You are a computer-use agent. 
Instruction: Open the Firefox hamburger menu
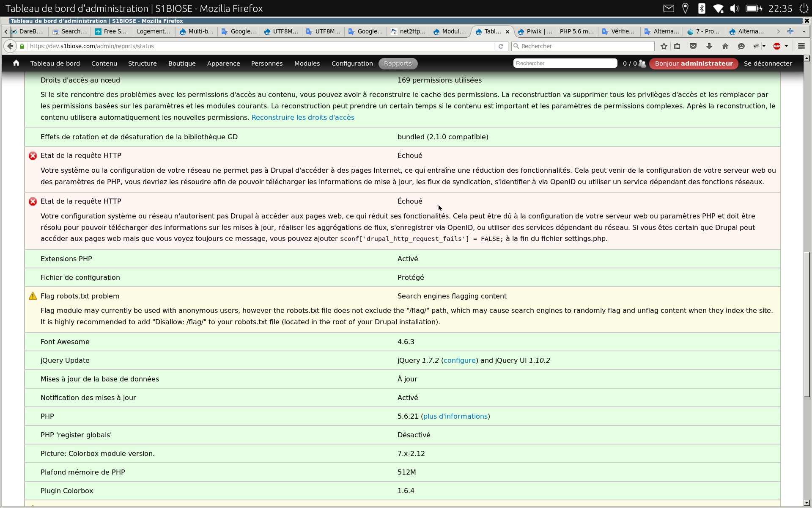801,46
